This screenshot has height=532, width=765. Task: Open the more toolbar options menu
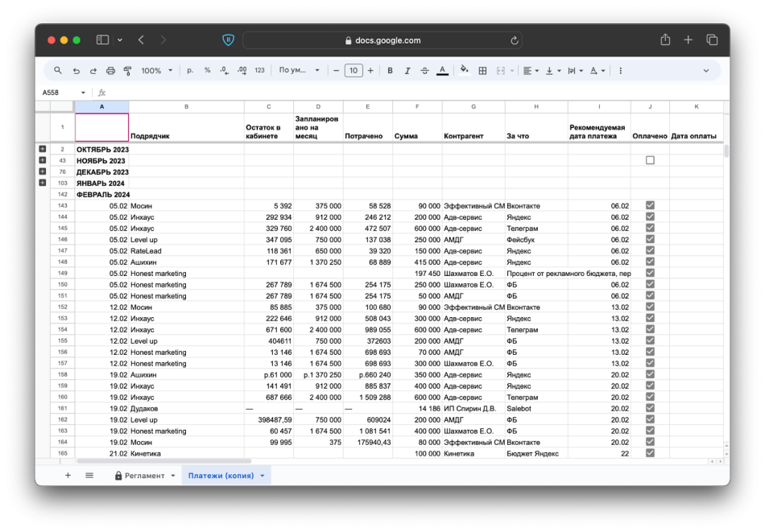621,71
